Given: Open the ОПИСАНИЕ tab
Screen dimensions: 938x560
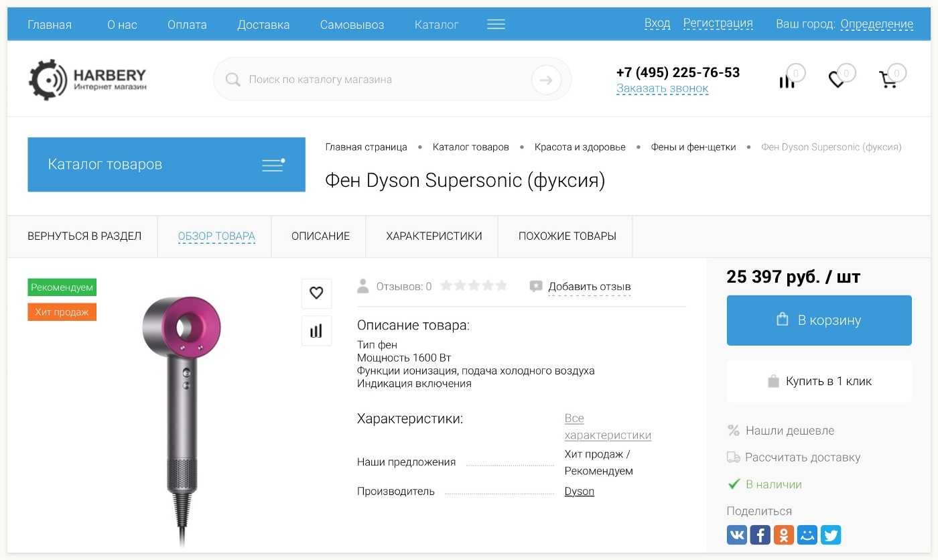Looking at the screenshot, I should point(320,236).
